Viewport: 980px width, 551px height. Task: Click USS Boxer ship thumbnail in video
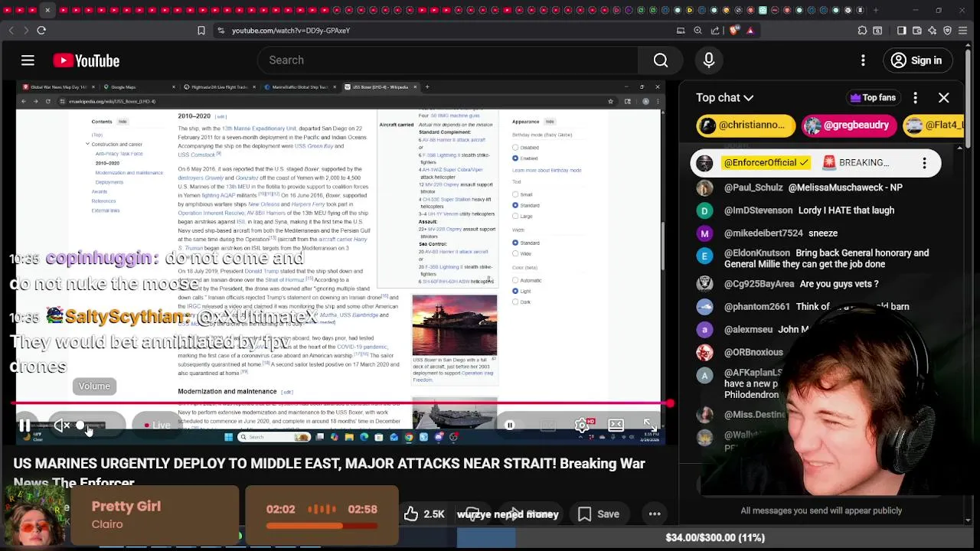point(455,324)
